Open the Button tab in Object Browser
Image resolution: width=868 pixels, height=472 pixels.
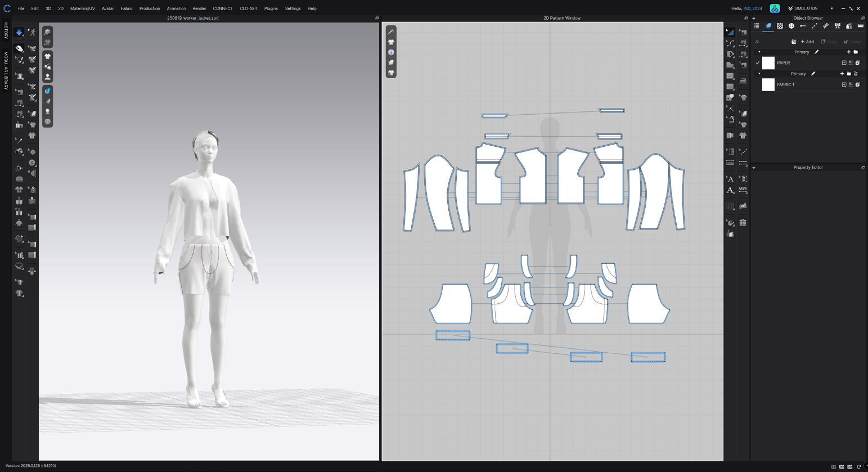(791, 26)
